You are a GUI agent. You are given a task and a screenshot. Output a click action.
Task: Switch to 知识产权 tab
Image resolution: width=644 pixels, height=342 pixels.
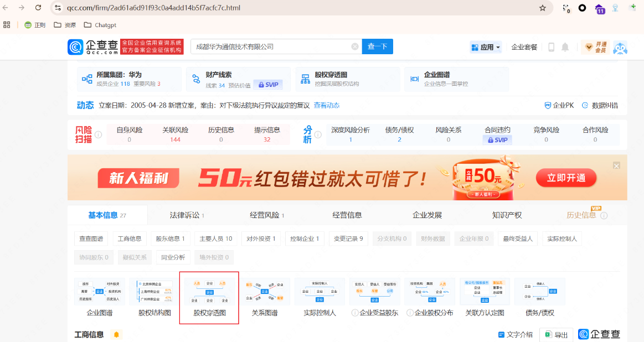point(507,215)
